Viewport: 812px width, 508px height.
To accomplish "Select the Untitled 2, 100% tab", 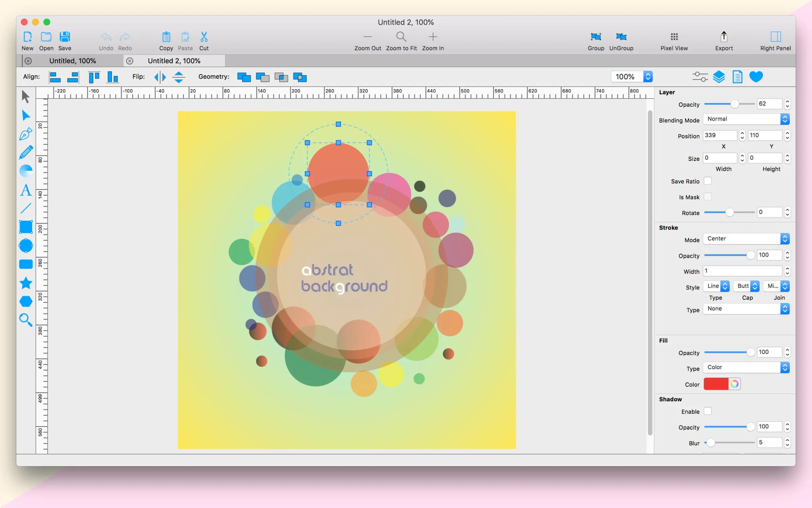I will 174,61.
